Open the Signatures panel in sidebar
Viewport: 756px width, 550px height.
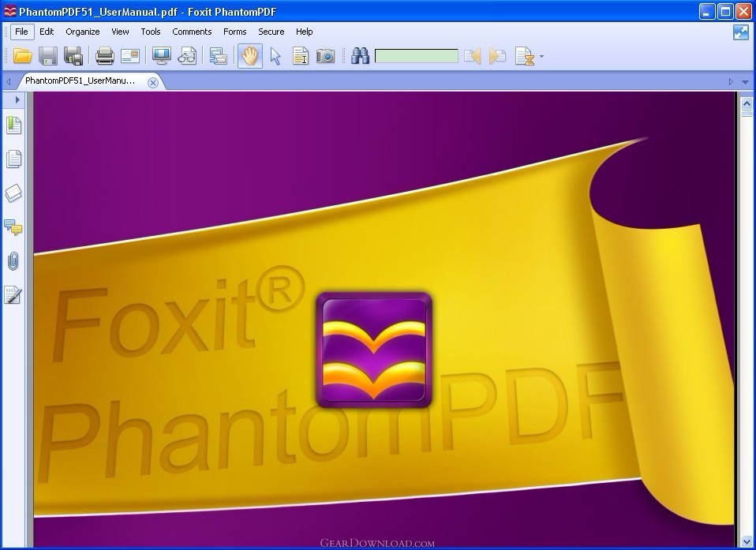tap(13, 295)
